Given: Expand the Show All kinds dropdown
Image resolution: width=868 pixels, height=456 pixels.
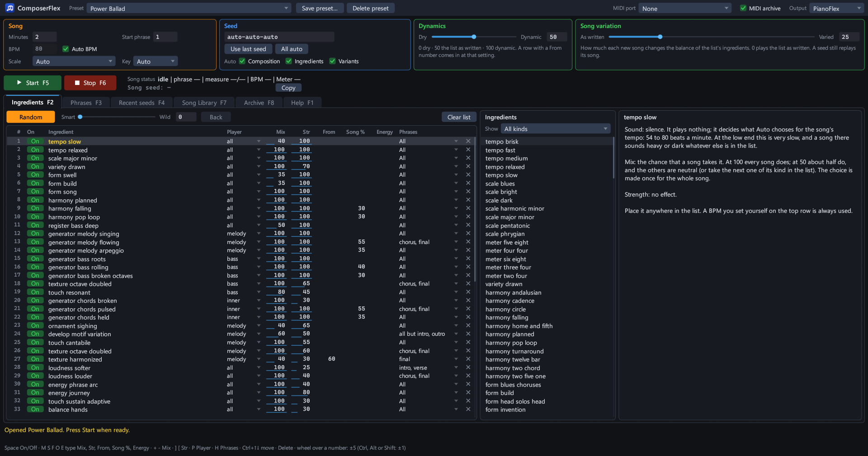Looking at the screenshot, I should click(555, 129).
